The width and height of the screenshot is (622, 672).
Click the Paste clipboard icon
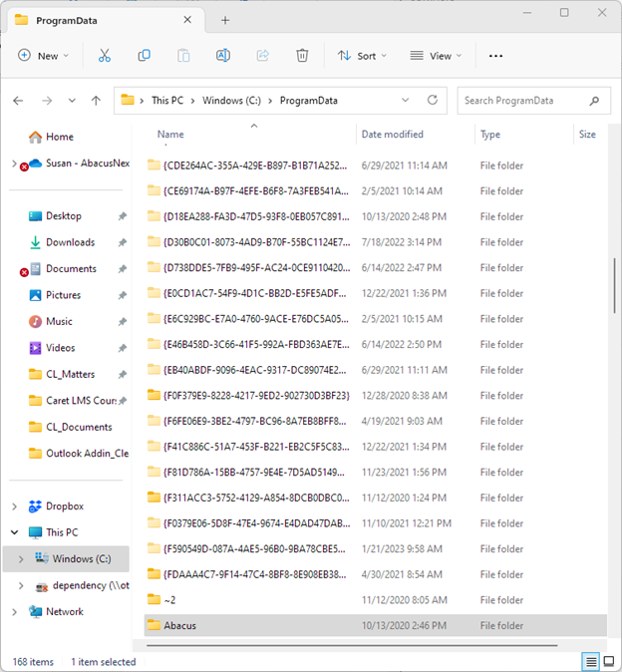(x=183, y=55)
